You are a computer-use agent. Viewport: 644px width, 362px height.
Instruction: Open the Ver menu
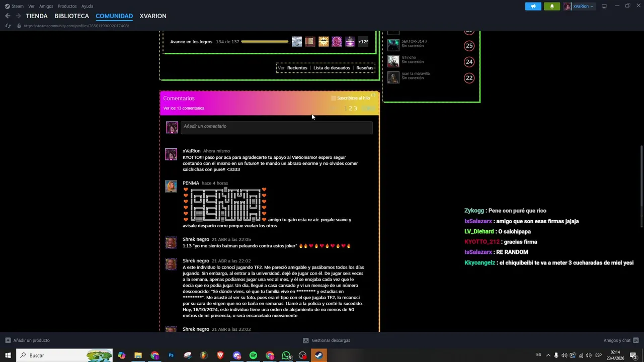click(x=31, y=6)
